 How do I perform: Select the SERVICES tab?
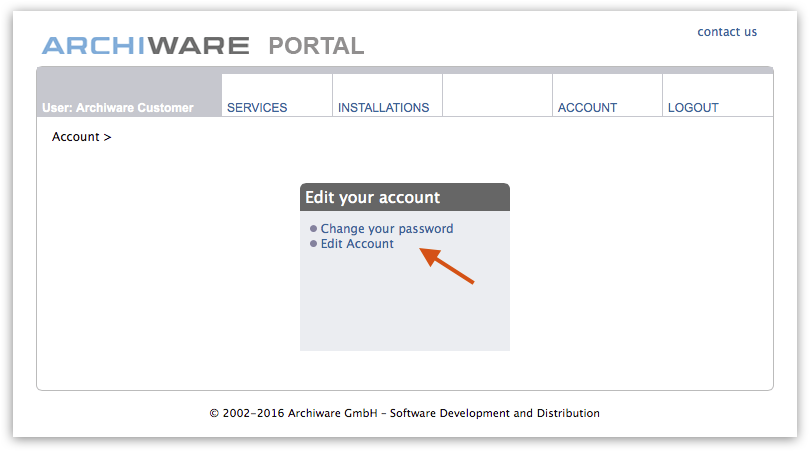(x=257, y=108)
